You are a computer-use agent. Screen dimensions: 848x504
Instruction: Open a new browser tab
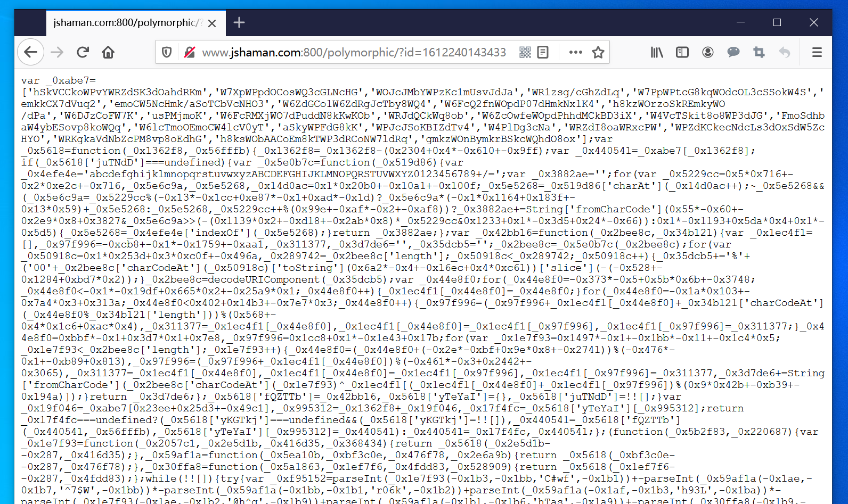pos(239,22)
